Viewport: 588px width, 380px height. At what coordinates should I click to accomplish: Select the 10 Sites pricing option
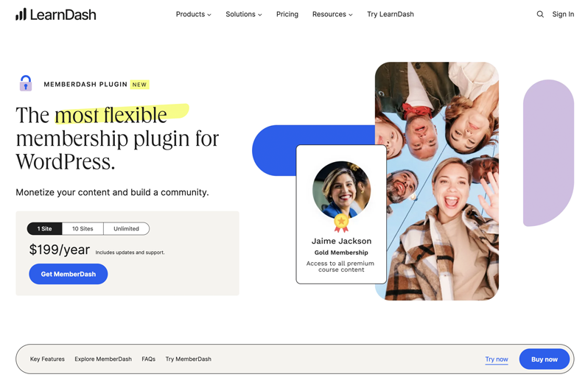[83, 228]
